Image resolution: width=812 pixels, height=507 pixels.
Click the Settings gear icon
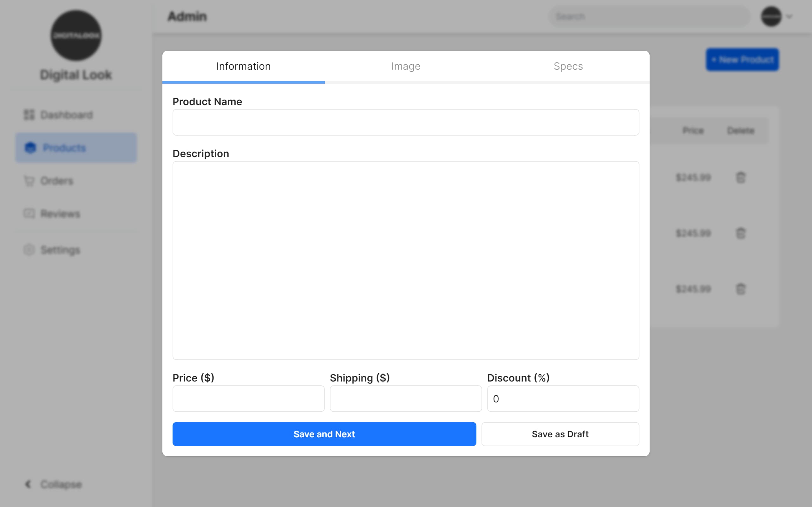29,250
